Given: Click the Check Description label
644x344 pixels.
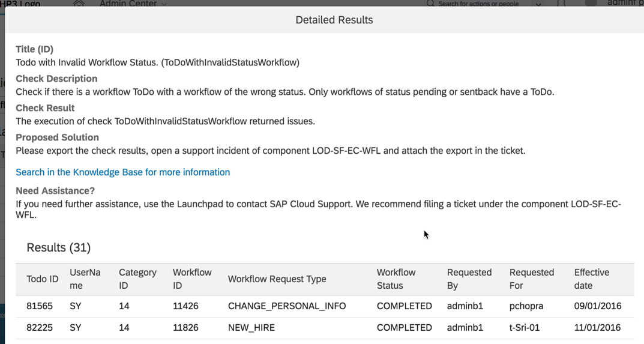Looking at the screenshot, I should [56, 79].
